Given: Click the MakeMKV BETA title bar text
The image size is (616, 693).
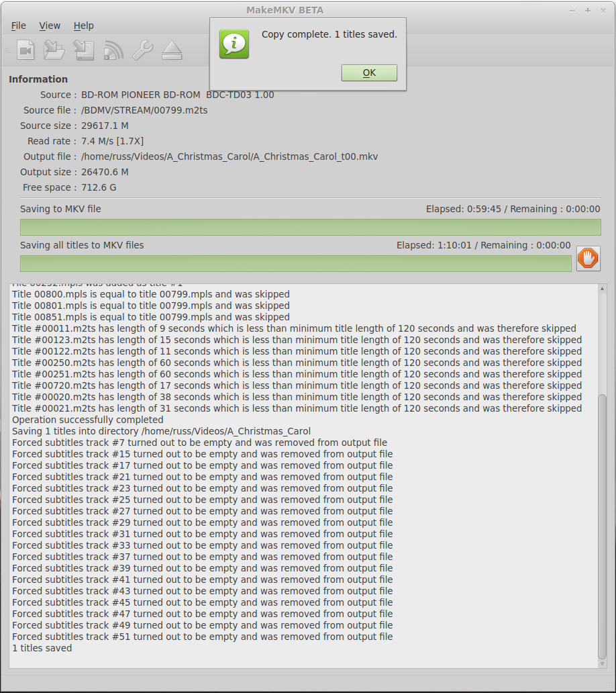Looking at the screenshot, I should pyautogui.click(x=285, y=10).
